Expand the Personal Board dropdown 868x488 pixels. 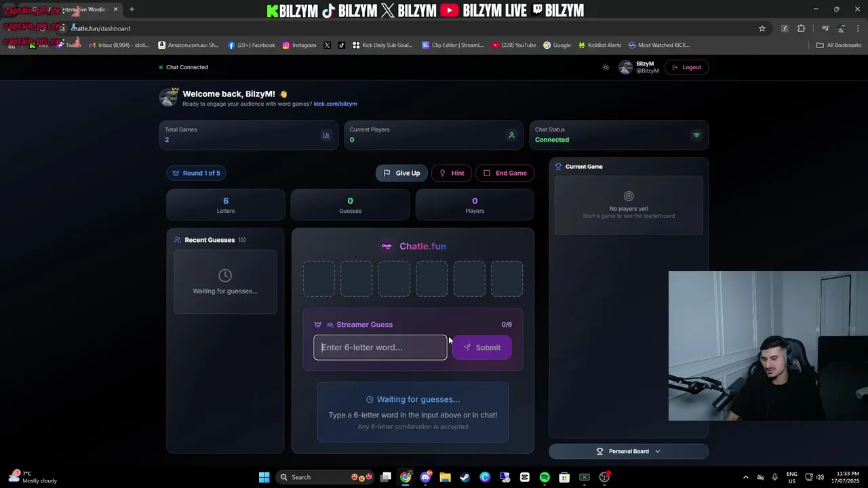[x=629, y=451]
